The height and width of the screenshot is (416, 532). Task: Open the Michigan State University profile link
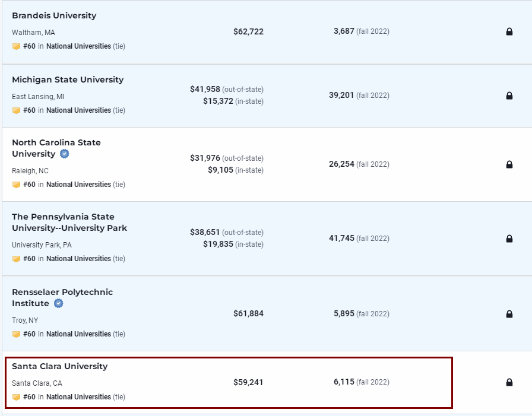point(68,80)
